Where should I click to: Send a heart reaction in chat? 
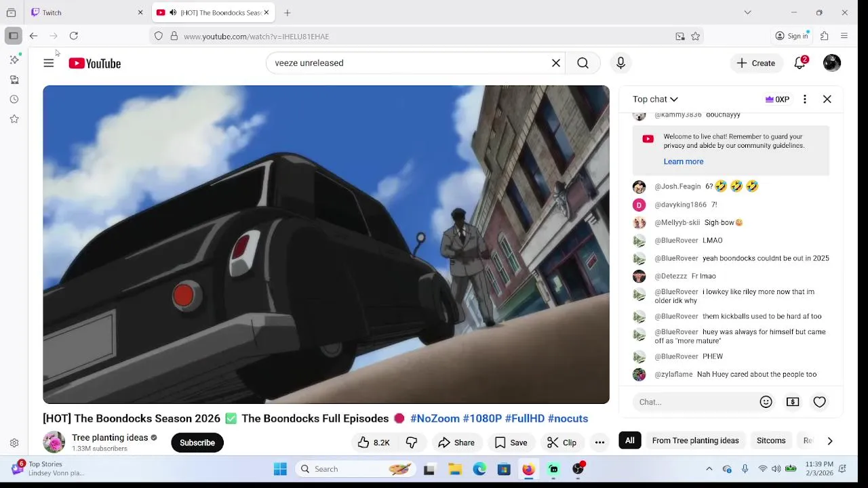pyautogui.click(x=820, y=402)
